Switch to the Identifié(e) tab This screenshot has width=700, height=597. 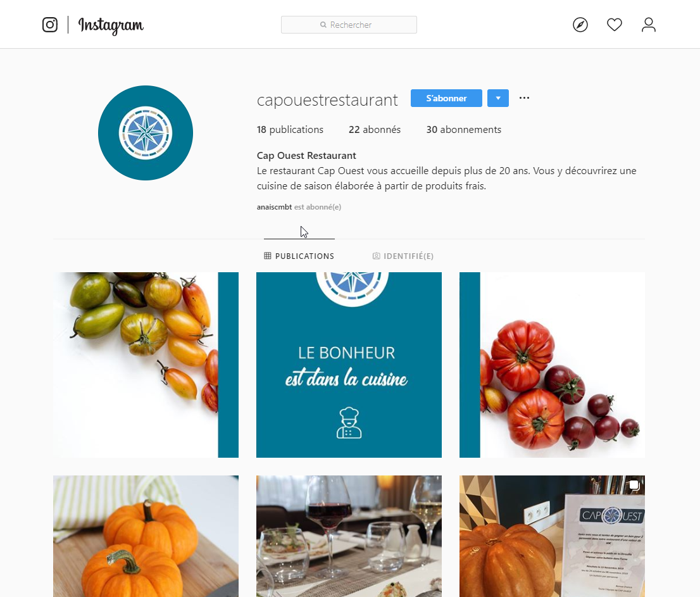[x=403, y=256]
